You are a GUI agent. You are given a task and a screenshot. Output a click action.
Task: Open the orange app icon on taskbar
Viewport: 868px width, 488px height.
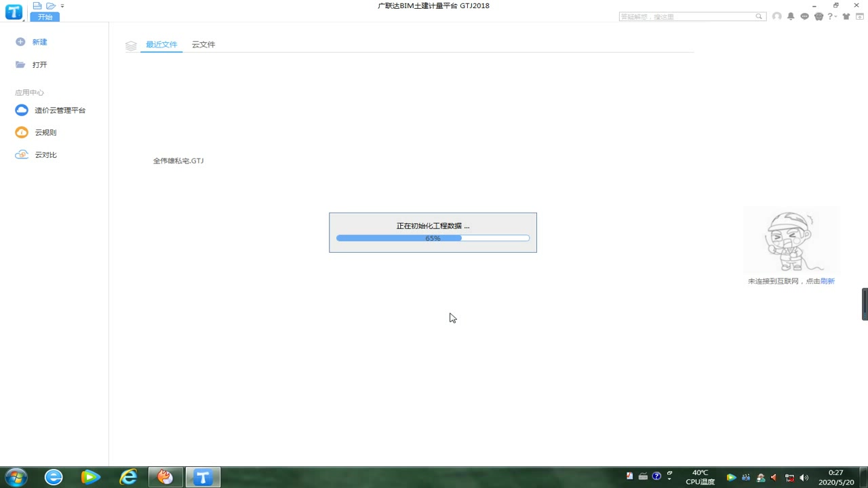click(x=165, y=477)
